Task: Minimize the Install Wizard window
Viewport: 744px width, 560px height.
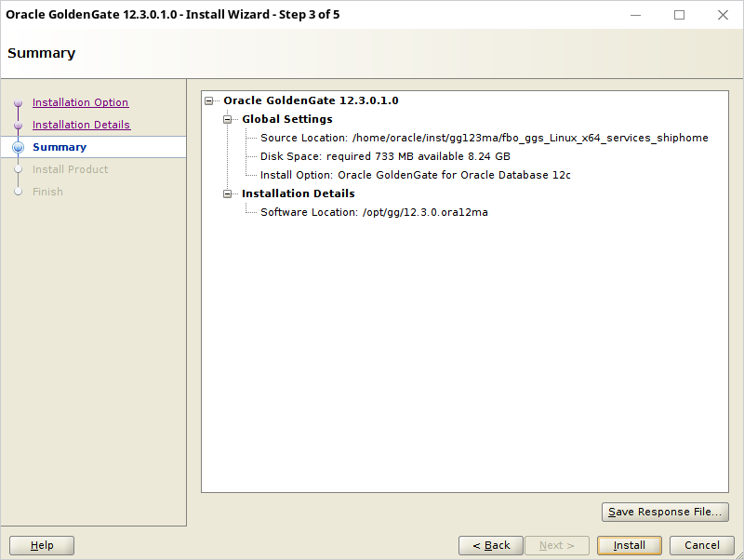Action: tap(635, 15)
